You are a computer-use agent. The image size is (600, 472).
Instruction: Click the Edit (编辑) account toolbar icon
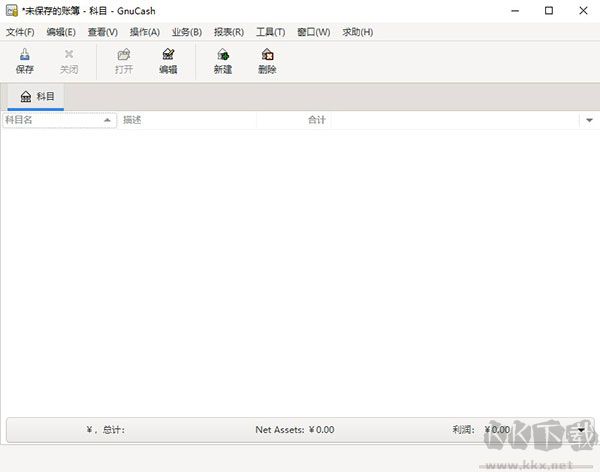pos(168,61)
